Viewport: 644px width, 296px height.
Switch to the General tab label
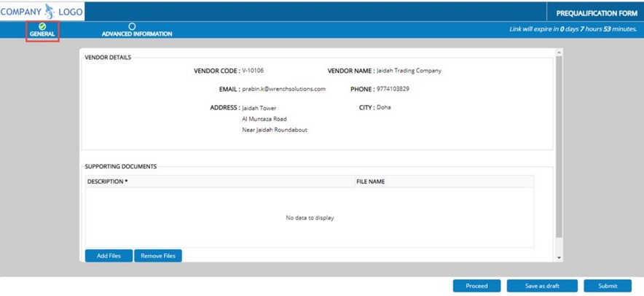pos(42,34)
